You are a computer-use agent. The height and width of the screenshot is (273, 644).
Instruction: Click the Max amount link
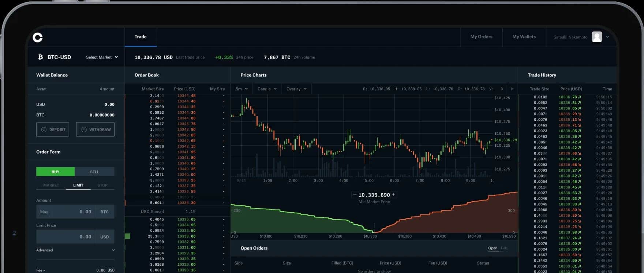[44, 212]
